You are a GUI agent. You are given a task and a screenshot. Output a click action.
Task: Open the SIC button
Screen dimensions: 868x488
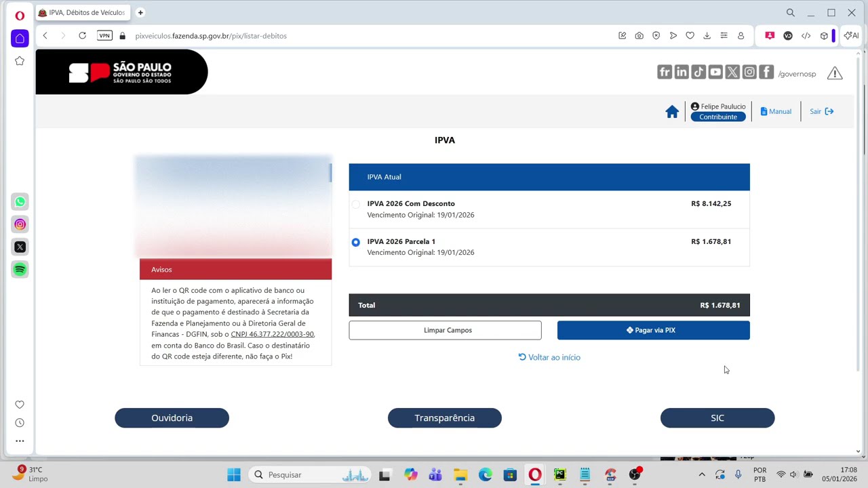pos(717,418)
